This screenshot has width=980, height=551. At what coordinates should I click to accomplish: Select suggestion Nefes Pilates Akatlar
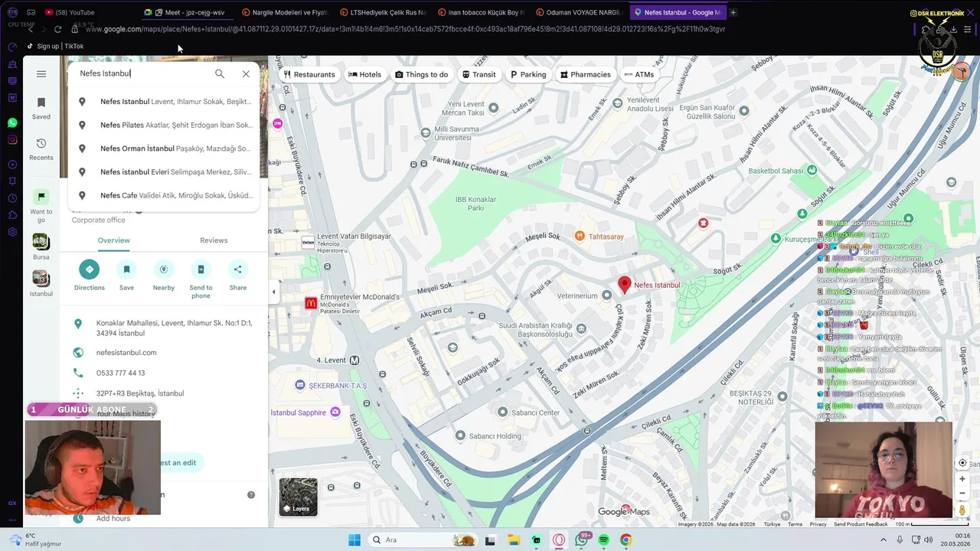pos(164,125)
